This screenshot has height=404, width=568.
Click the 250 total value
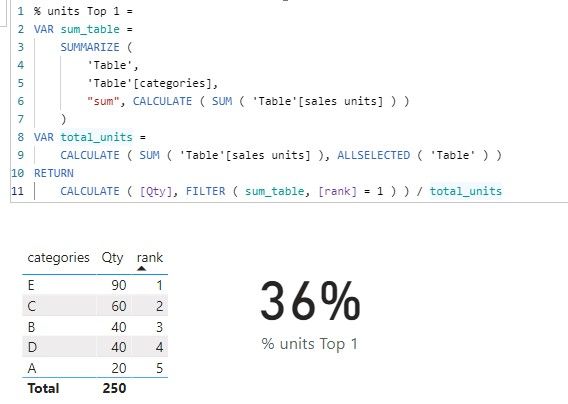click(114, 388)
